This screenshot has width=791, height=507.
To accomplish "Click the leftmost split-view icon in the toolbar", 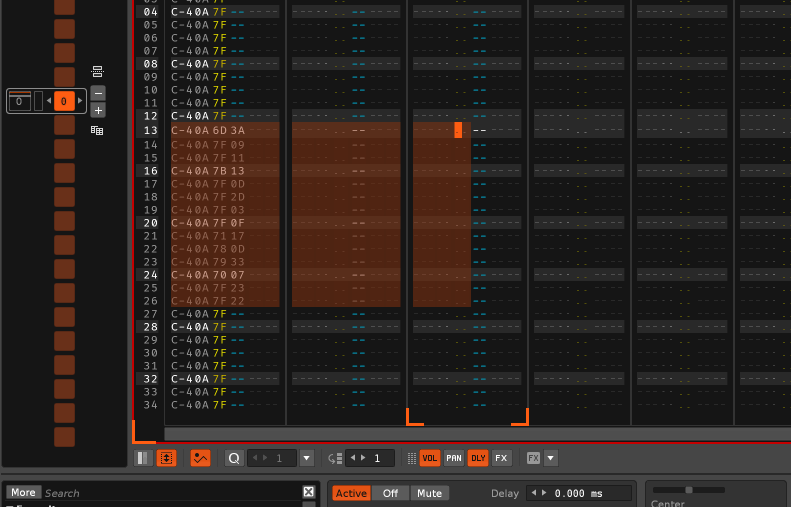I will 144,458.
